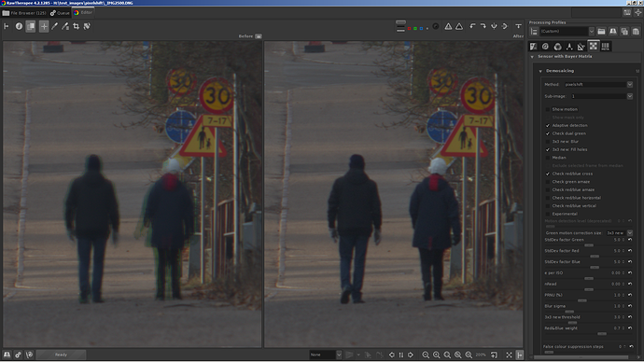The height and width of the screenshot is (362, 644).
Task: Open the demosaicing Method dropdown
Action: pos(598,85)
